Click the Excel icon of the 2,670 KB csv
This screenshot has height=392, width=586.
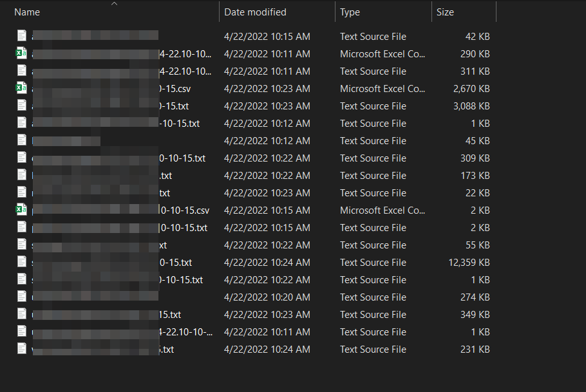pyautogui.click(x=21, y=88)
